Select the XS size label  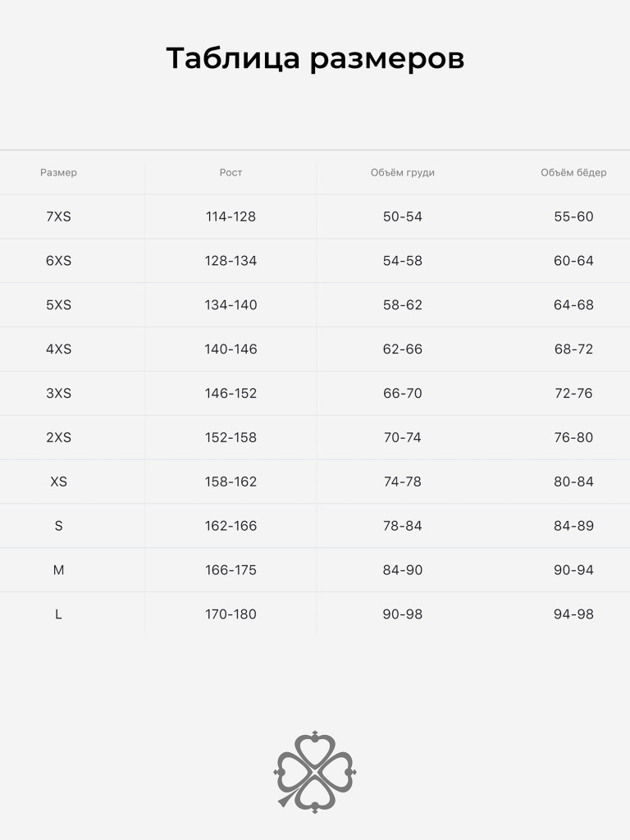pyautogui.click(x=58, y=482)
